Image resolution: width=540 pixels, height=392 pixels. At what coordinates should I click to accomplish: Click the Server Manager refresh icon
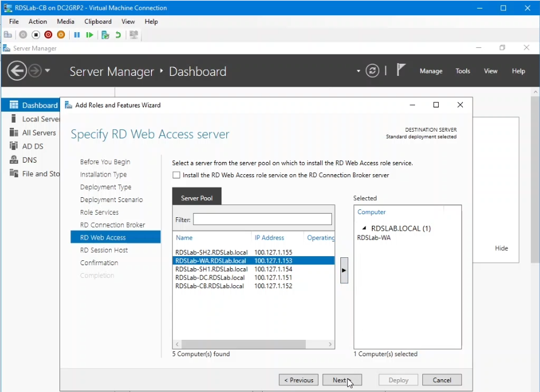(x=373, y=71)
